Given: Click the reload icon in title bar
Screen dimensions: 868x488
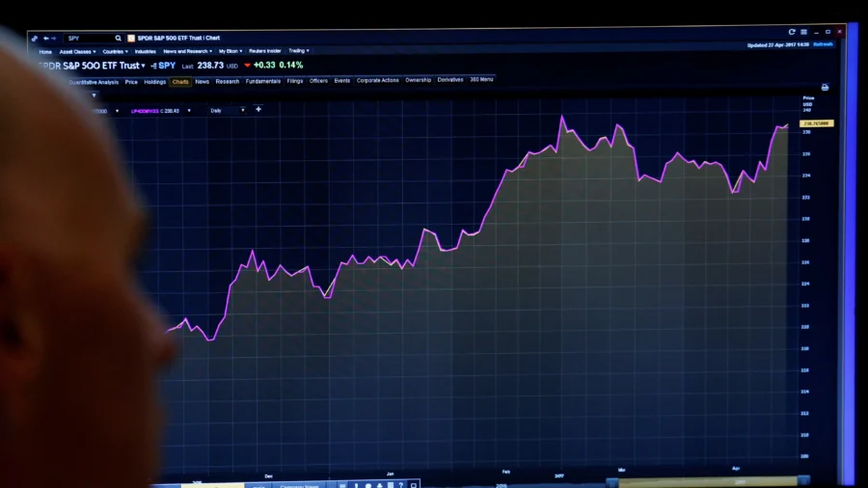Looking at the screenshot, I should click(x=792, y=32).
